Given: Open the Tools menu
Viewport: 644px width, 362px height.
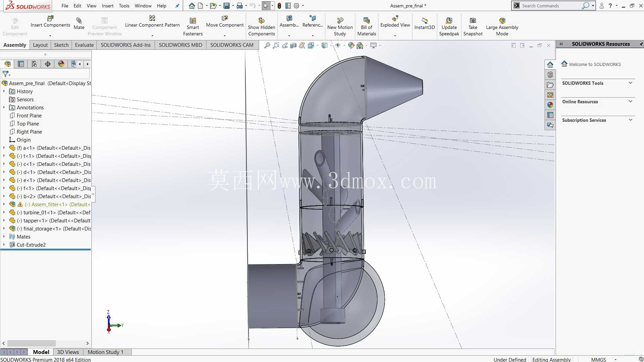Looking at the screenshot, I should (x=124, y=6).
